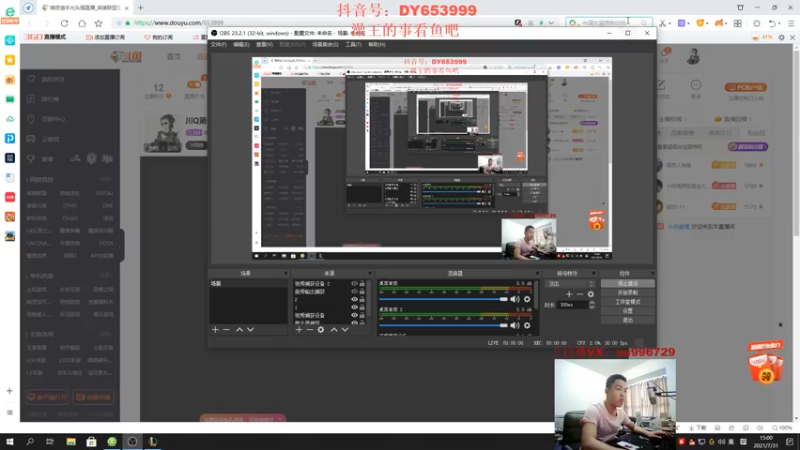Open the Tools menu in OBS
This screenshot has width=800, height=450.
pos(353,44)
